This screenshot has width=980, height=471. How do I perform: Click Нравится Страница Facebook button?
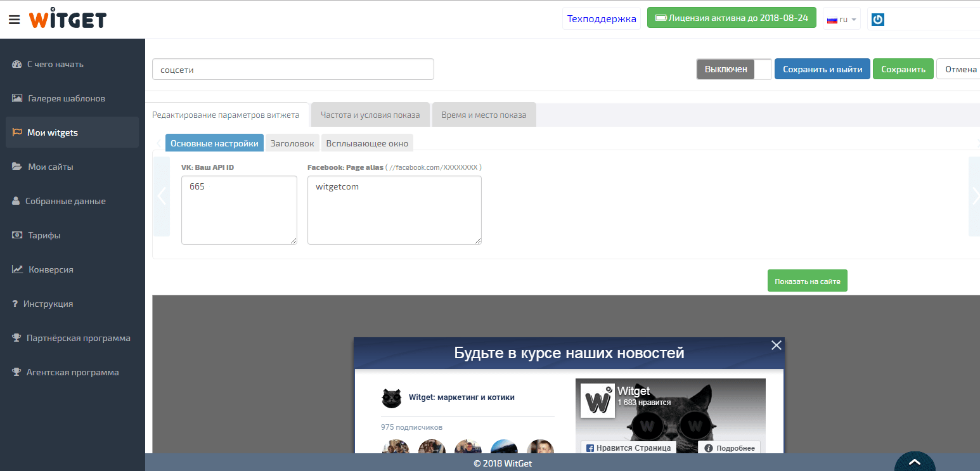pyautogui.click(x=629, y=448)
